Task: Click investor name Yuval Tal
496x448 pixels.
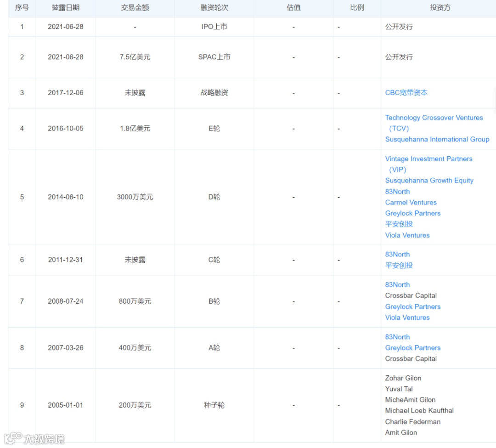Action: 399,389
